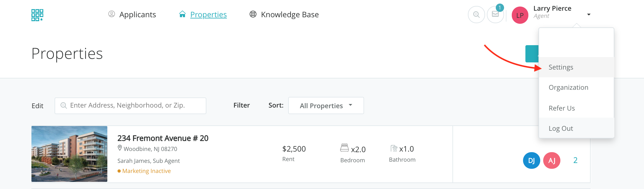Click the DJ applicant avatar
644x189 pixels.
click(531, 160)
